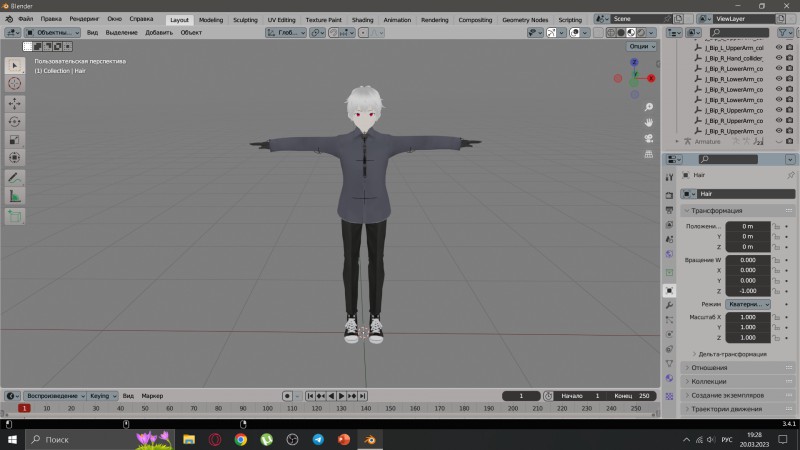The image size is (800, 450).
Task: Click the red X axis gizmo
Action: (x=651, y=78)
